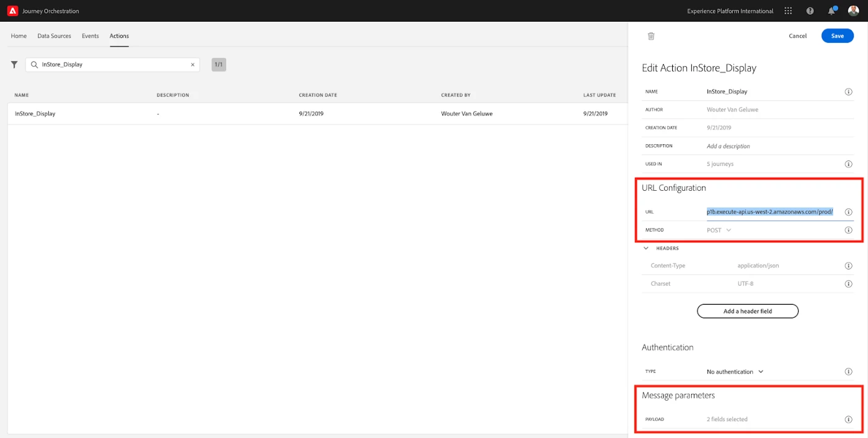
Task: Select the Actions tab
Action: [x=119, y=36]
